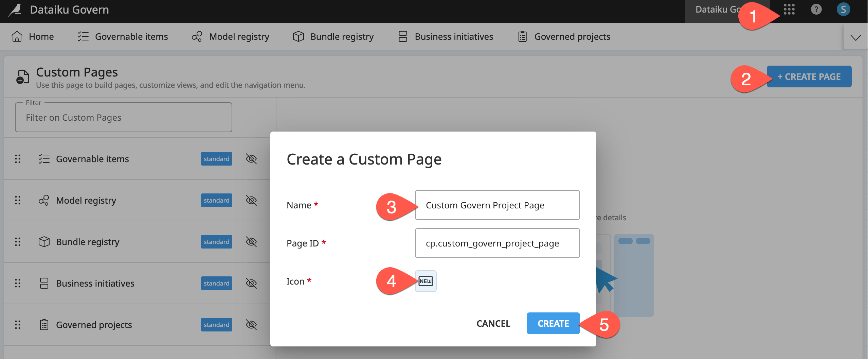Toggle visibility of Bundle registry page
Screen dimensions: 868x359
tap(251, 242)
